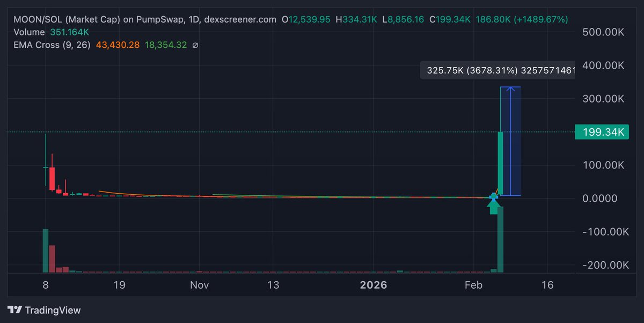Click the measurement tooltip 325.75K (3678.31%)

tap(497, 70)
